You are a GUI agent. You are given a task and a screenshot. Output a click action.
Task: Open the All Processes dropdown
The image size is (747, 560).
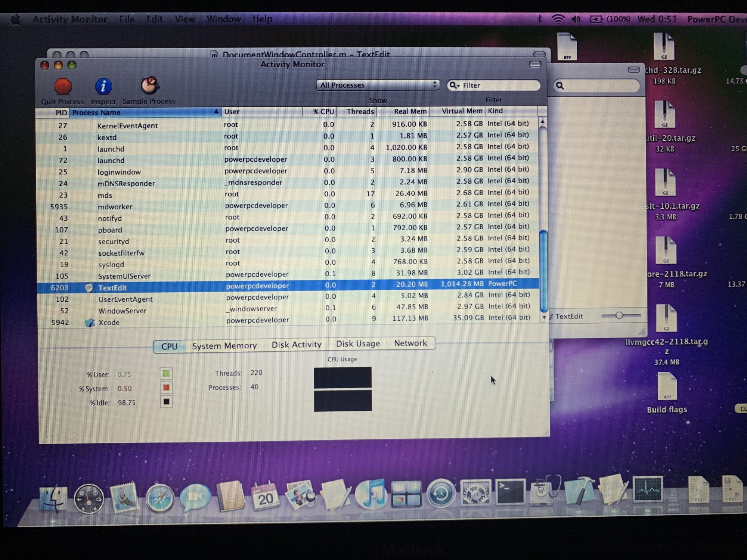pos(378,85)
